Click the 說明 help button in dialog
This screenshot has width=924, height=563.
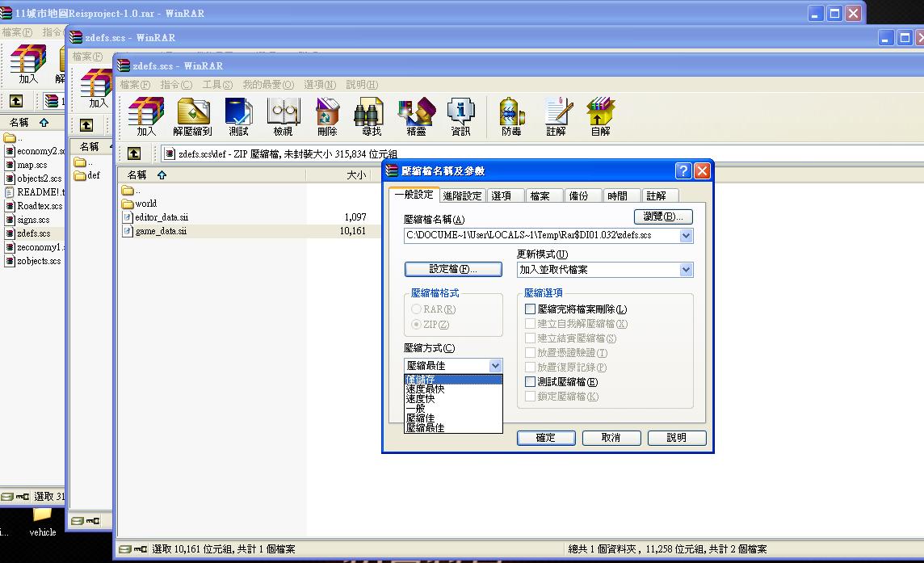click(677, 438)
